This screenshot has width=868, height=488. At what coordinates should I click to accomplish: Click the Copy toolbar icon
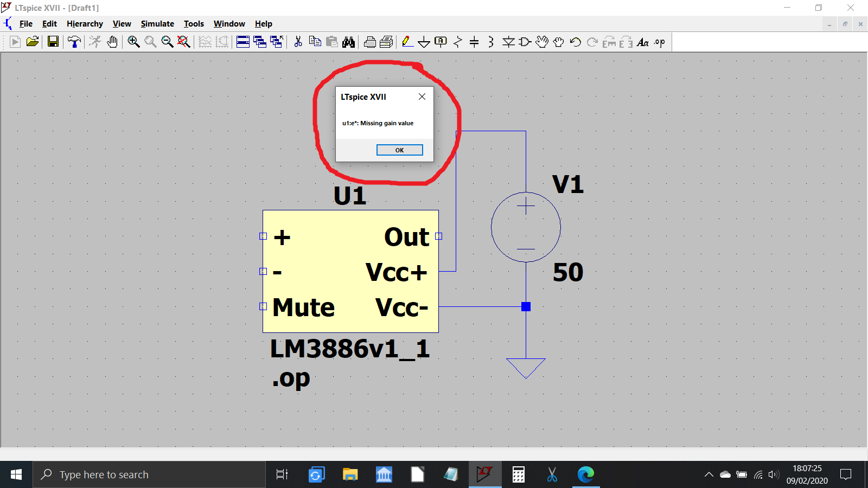coord(315,42)
